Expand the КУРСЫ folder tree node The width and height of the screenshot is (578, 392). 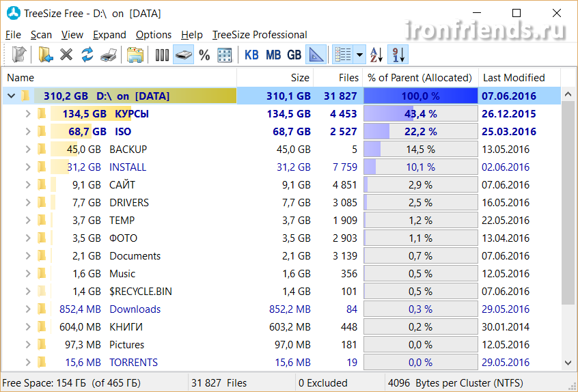click(x=27, y=114)
